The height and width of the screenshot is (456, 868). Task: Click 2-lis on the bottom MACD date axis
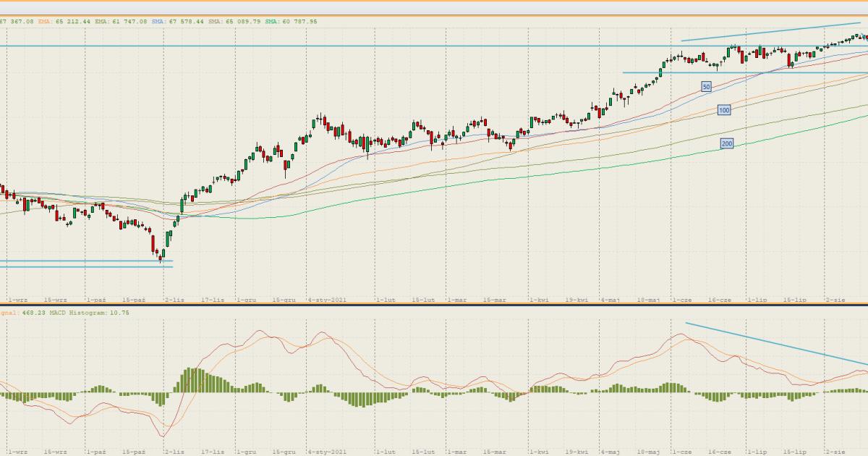coord(174,451)
